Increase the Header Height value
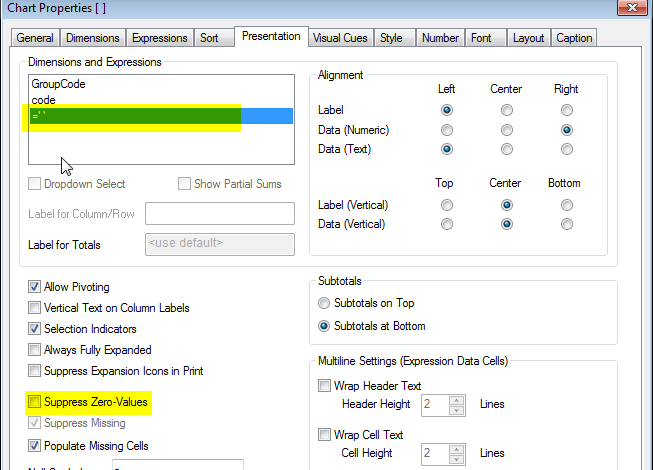Viewport: 653px width, 470px height. (457, 399)
